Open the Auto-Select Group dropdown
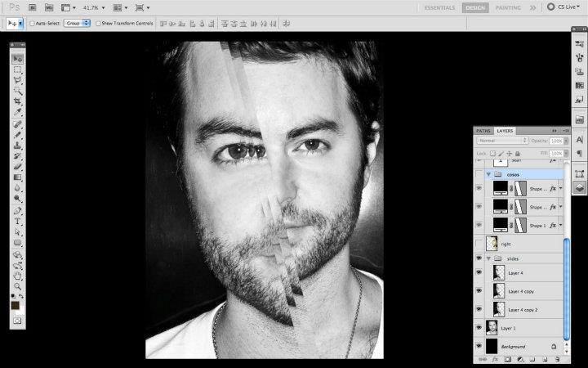The height and width of the screenshot is (368, 588). [77, 23]
